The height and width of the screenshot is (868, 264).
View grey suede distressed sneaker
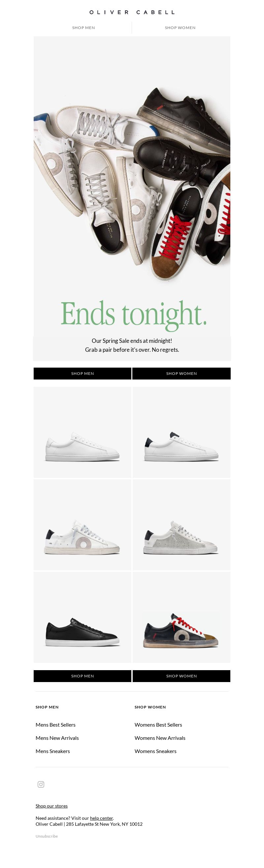[181, 524]
